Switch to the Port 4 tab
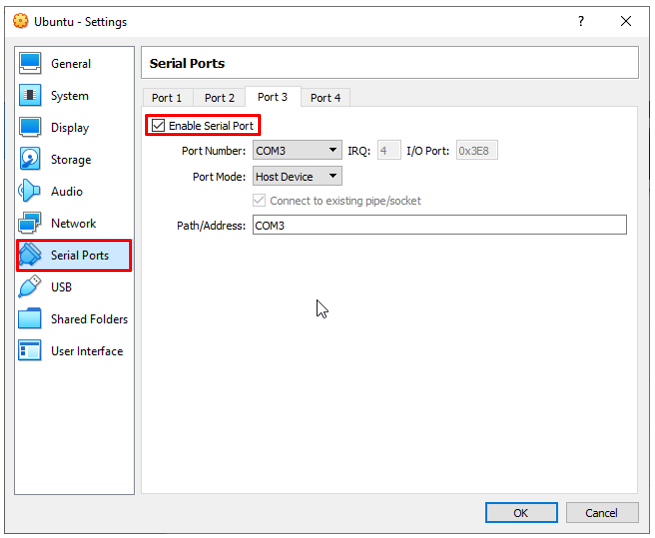655x538 pixels. point(325,98)
